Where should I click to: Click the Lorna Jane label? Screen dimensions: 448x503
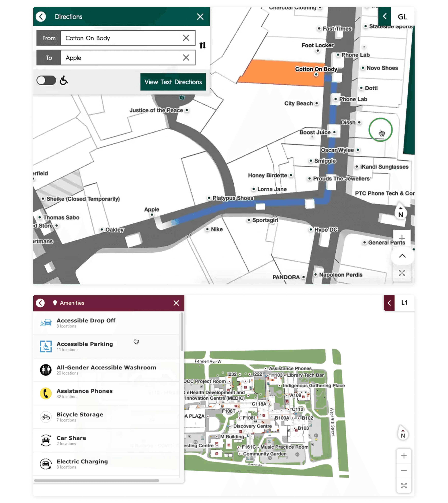coord(272,189)
